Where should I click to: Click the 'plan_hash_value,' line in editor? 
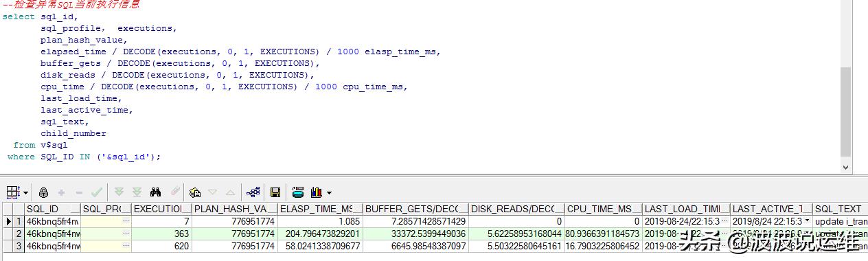(84, 40)
